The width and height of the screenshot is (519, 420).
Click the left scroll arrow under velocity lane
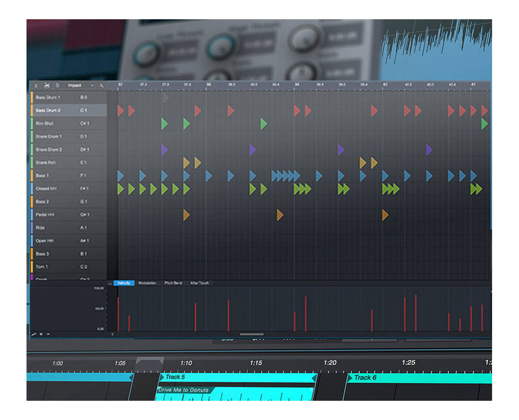point(112,334)
